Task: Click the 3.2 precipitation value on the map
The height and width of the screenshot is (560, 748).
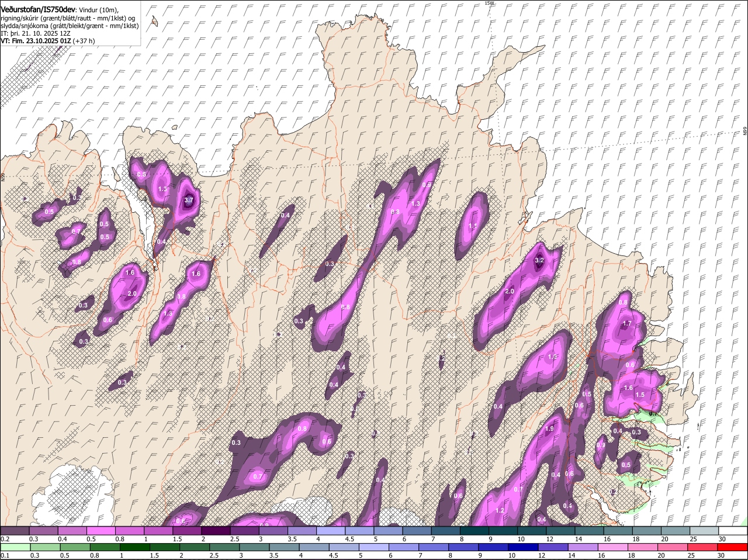Action: pos(539,260)
